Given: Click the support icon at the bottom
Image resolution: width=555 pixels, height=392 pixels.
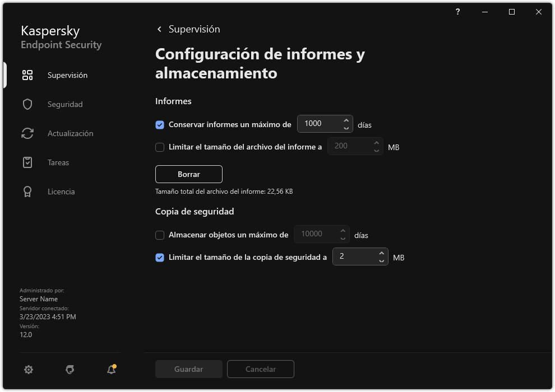Looking at the screenshot, I should click(70, 369).
